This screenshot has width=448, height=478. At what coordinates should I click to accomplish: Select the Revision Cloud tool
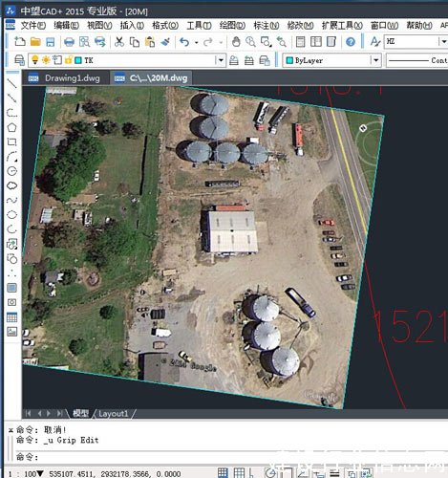click(x=11, y=185)
